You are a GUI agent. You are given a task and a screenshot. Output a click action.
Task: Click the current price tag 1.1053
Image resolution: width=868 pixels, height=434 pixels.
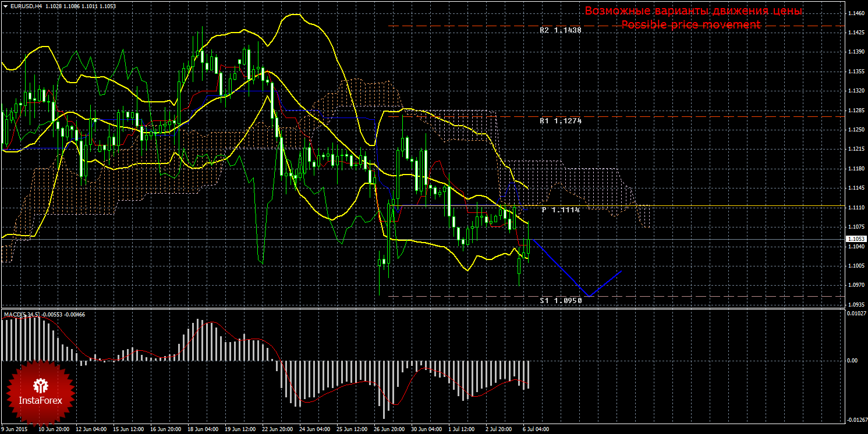click(855, 239)
